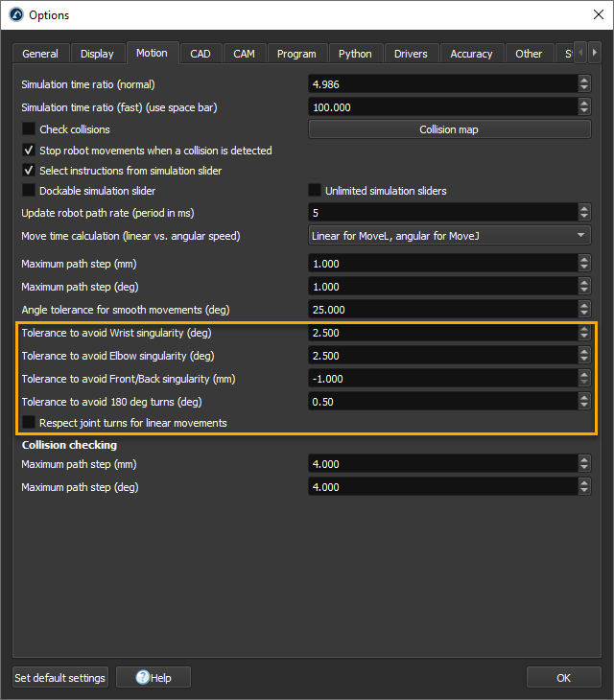
Task: Switch to the CAM tab
Action: pos(244,54)
